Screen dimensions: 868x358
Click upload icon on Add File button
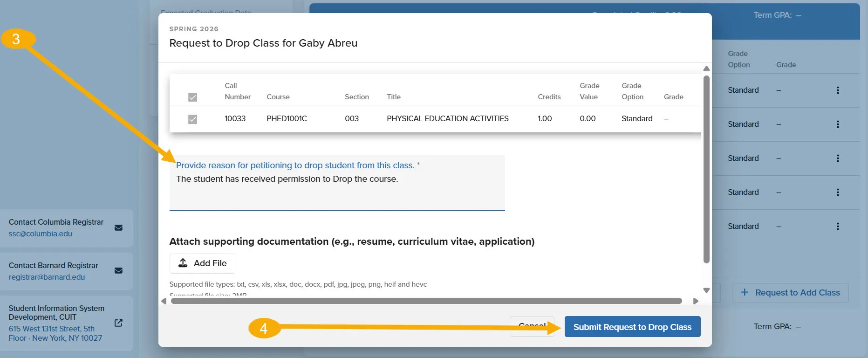click(183, 263)
